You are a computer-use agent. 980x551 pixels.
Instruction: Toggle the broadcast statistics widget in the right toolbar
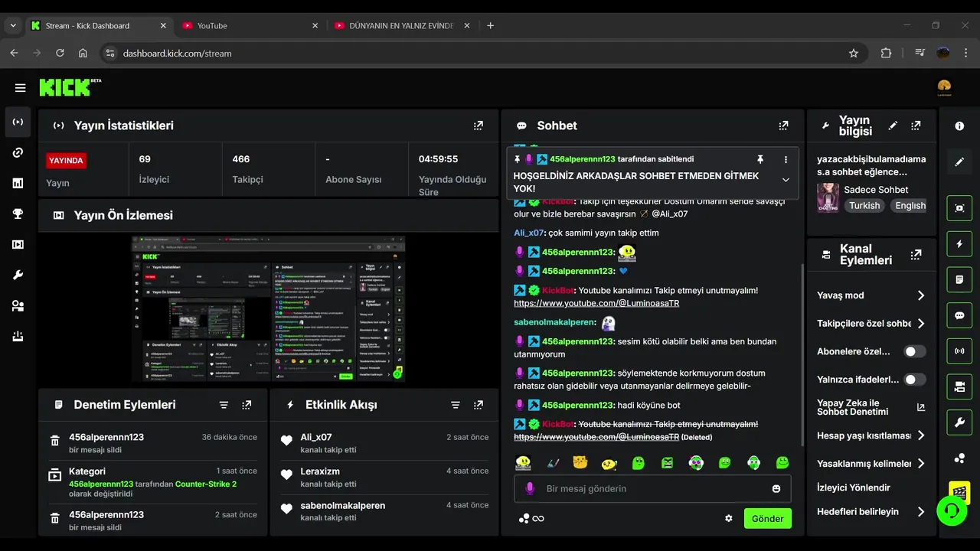[959, 351]
